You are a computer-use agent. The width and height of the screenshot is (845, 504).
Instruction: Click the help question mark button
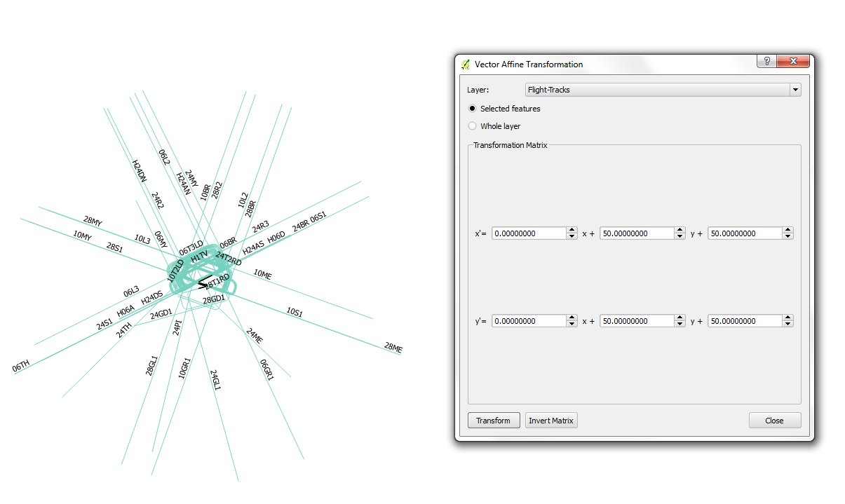766,62
